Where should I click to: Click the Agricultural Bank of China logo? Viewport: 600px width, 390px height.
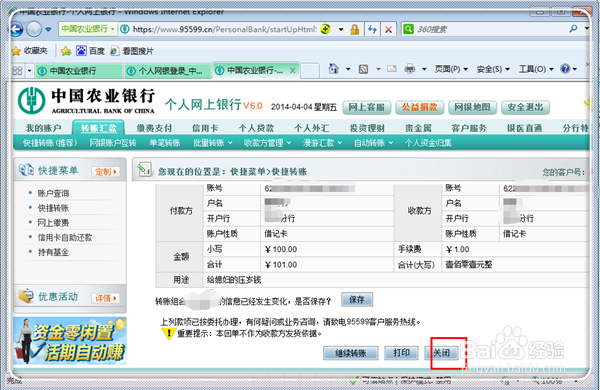(x=86, y=101)
